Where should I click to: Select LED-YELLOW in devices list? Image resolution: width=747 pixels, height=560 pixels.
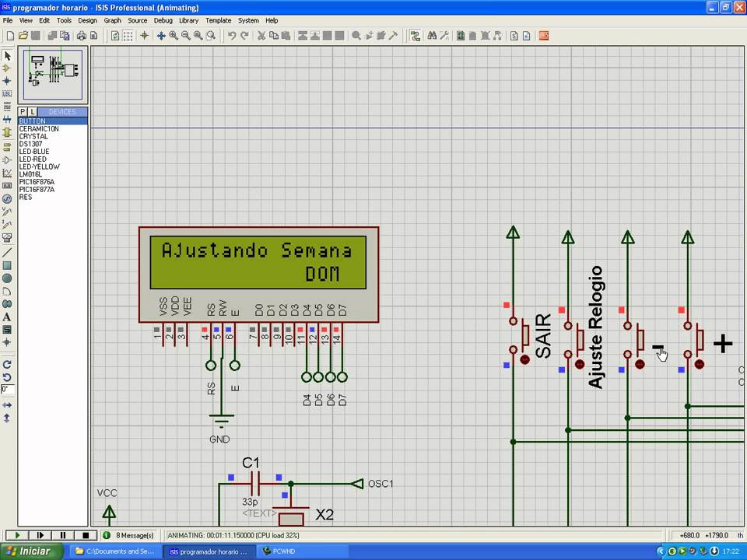pos(52,166)
